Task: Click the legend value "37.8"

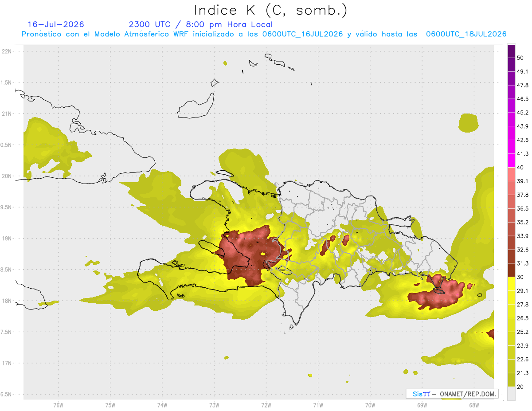Action: point(523,195)
